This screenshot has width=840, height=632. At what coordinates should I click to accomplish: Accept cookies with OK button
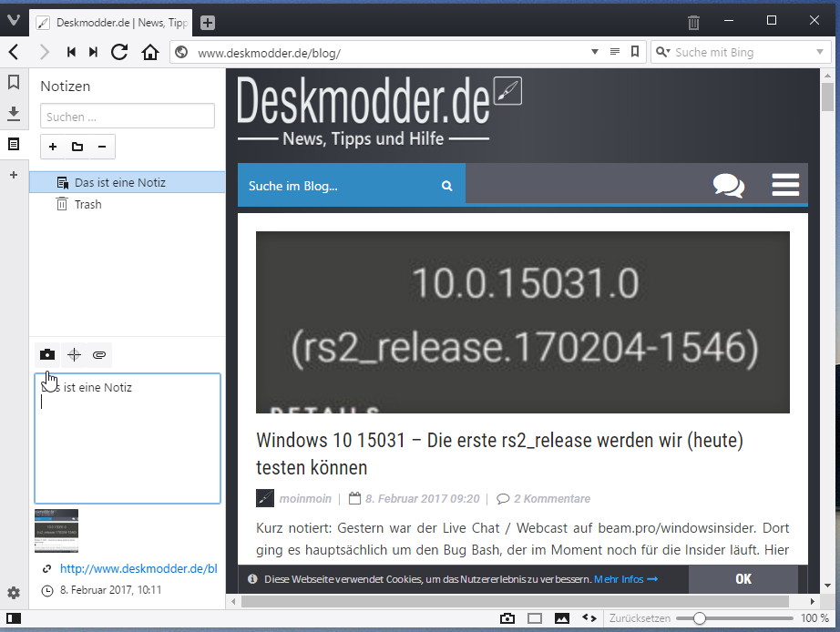point(743,579)
